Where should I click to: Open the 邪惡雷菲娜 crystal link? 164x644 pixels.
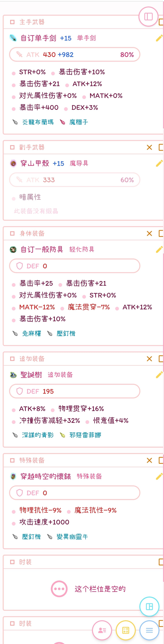tap(85, 435)
